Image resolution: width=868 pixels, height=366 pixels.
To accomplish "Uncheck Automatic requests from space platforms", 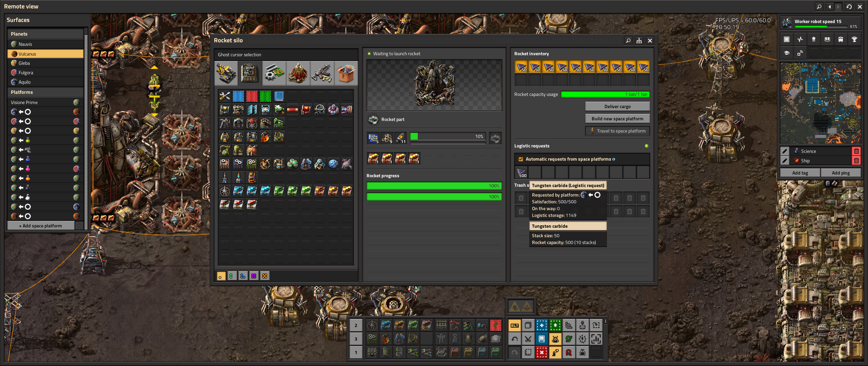I will [x=521, y=159].
